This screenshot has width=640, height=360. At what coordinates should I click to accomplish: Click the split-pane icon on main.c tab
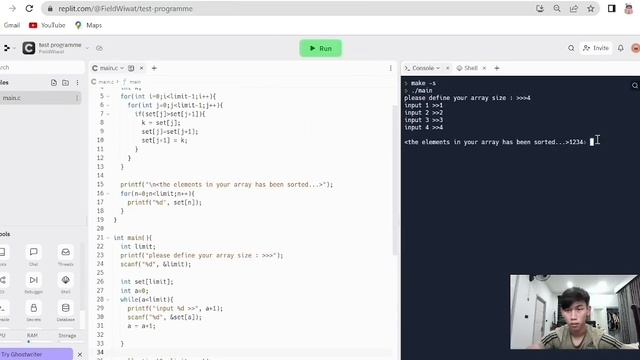click(131, 68)
